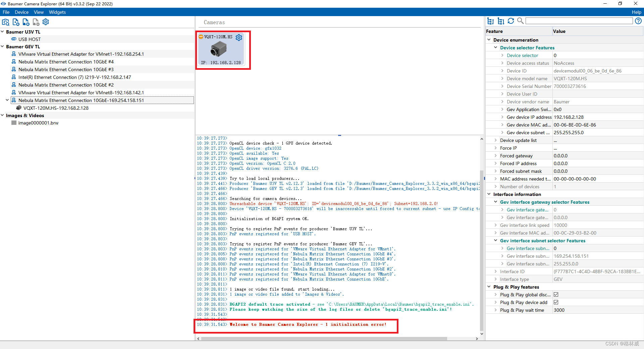Click the log vertical scrollbar thumb
The height and width of the screenshot is (349, 644).
482,251
